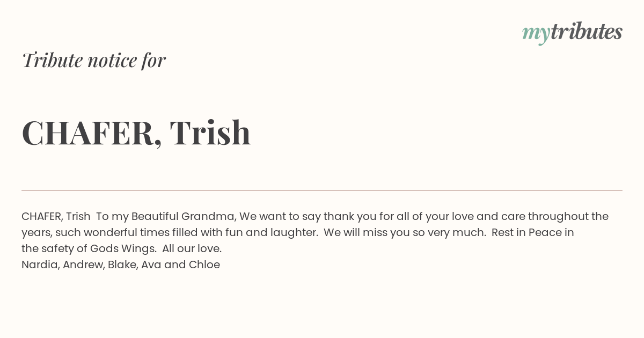Click the large 'CHAFER, Trish' title

pos(136,133)
